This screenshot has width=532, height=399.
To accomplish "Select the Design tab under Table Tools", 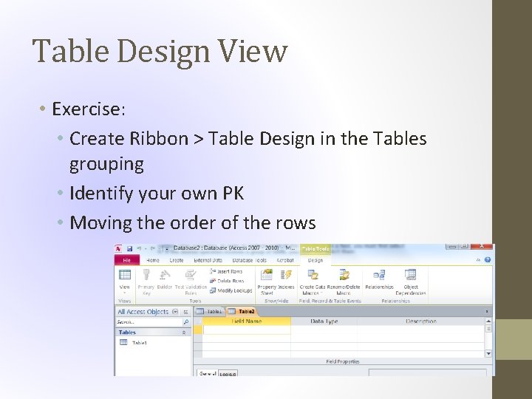I will (x=316, y=260).
